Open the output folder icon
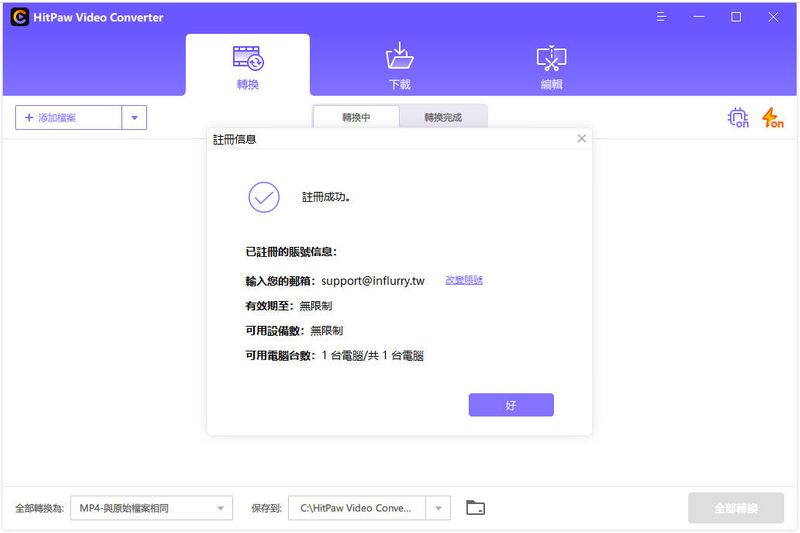Viewport: 800px width, 533px height. 476,508
